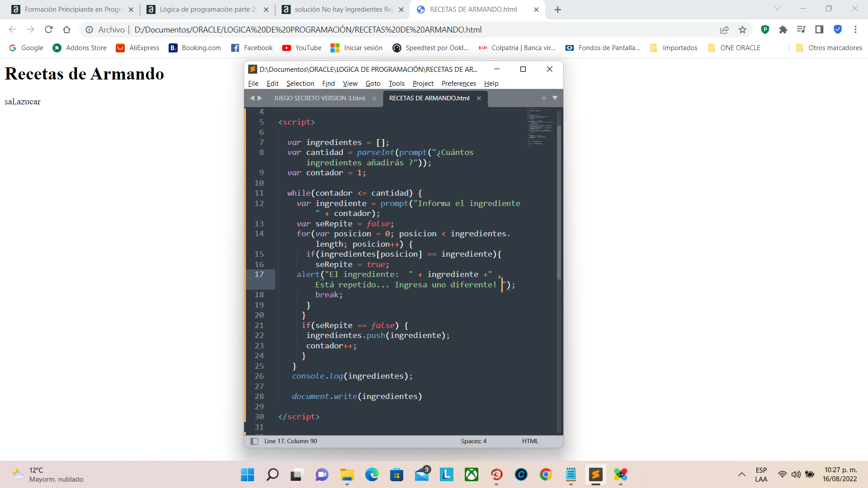Screen dimensions: 868x488
Task: Open Microsoft Store from taskbar
Action: click(x=397, y=474)
